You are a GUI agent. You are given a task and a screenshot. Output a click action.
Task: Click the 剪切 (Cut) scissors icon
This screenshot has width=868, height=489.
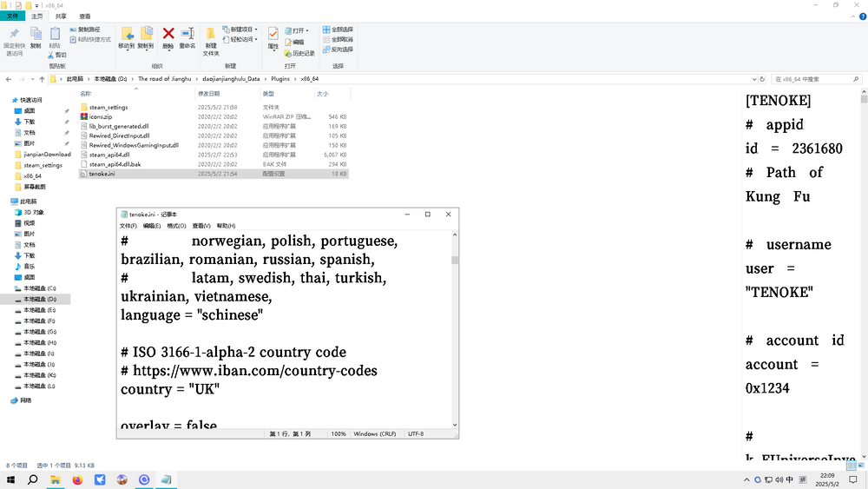pos(57,55)
